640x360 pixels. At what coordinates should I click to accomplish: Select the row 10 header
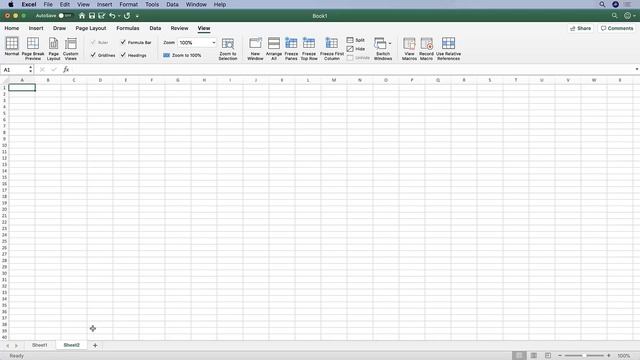tap(4, 145)
